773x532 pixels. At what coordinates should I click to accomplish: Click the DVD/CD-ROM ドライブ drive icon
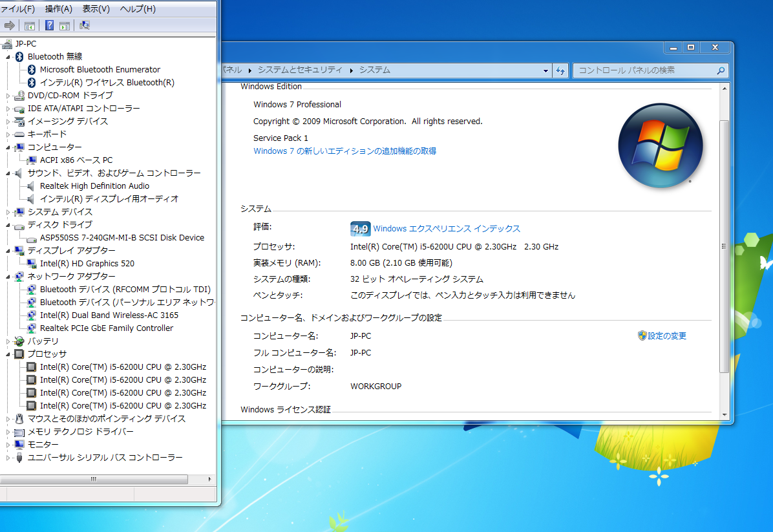19,95
